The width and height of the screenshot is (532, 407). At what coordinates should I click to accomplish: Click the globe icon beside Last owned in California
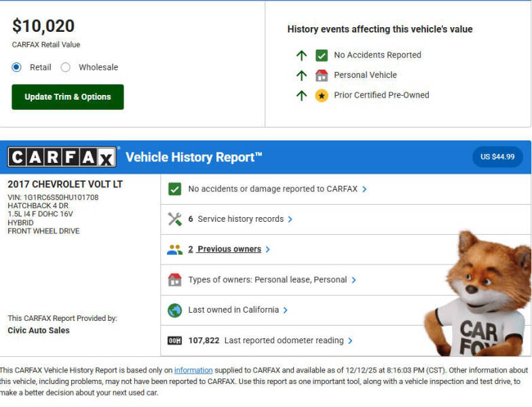point(174,310)
